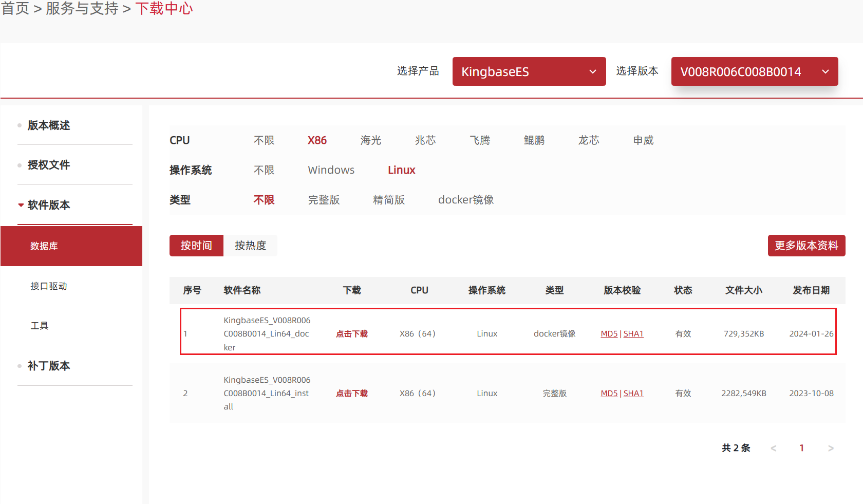This screenshot has width=863, height=504.
Task: Click 2024-01-26 release date cell
Action: coord(812,334)
